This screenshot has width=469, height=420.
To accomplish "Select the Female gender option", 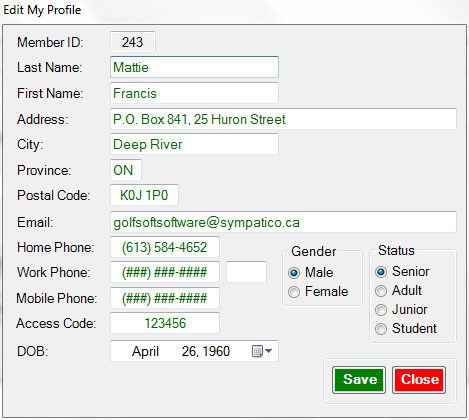I will click(x=294, y=292).
